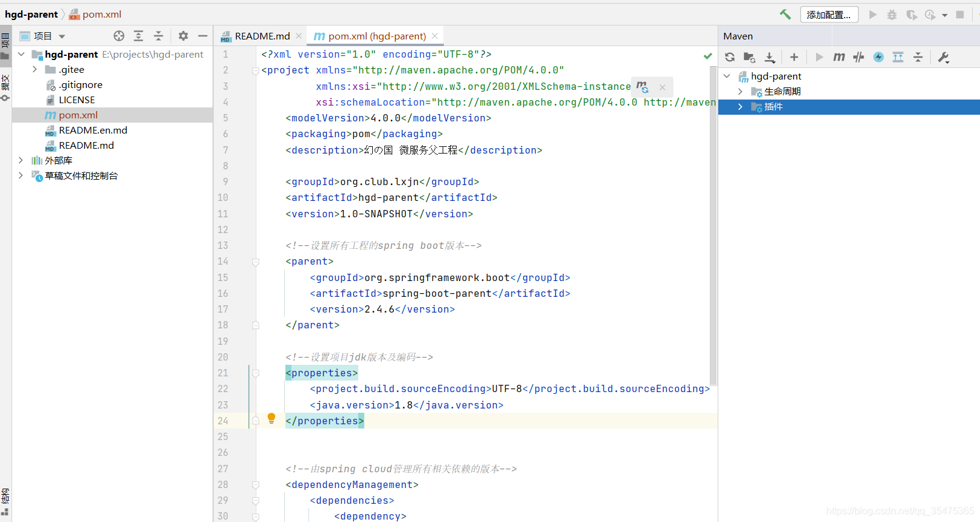The width and height of the screenshot is (980, 522).
Task: Click project panel Collapse All icon
Action: 158,36
